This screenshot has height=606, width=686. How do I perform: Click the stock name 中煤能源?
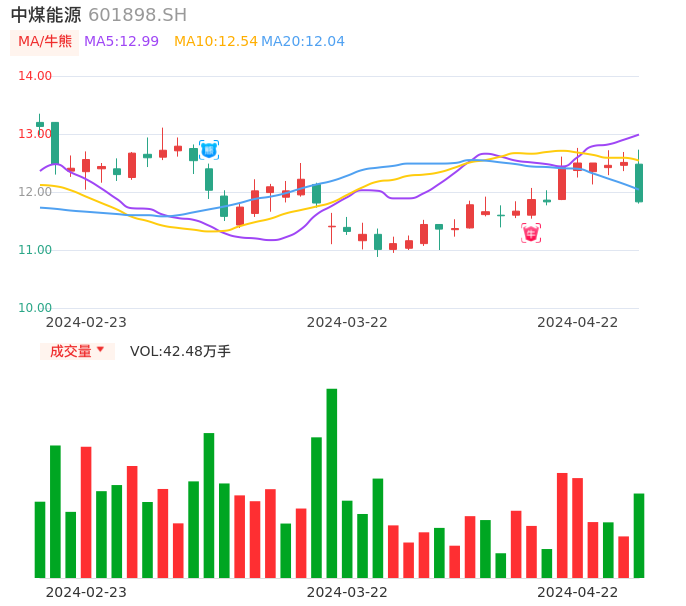point(46,15)
